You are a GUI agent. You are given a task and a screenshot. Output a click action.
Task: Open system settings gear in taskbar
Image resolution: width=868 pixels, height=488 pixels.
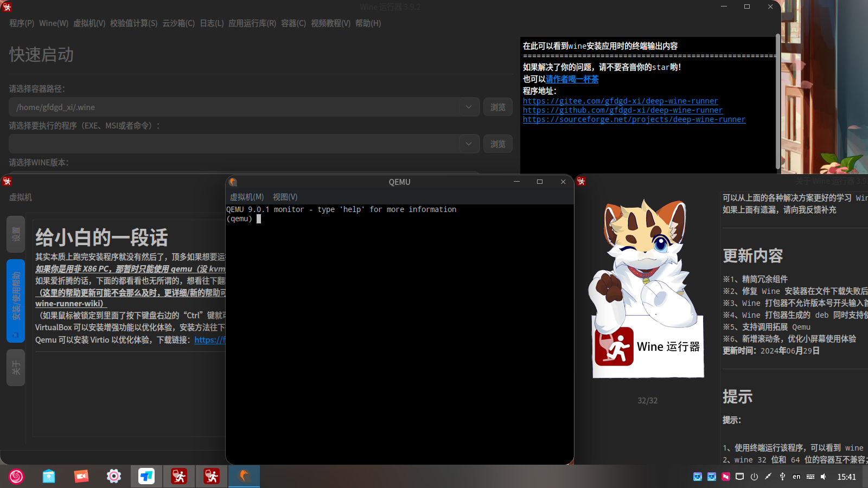click(114, 477)
